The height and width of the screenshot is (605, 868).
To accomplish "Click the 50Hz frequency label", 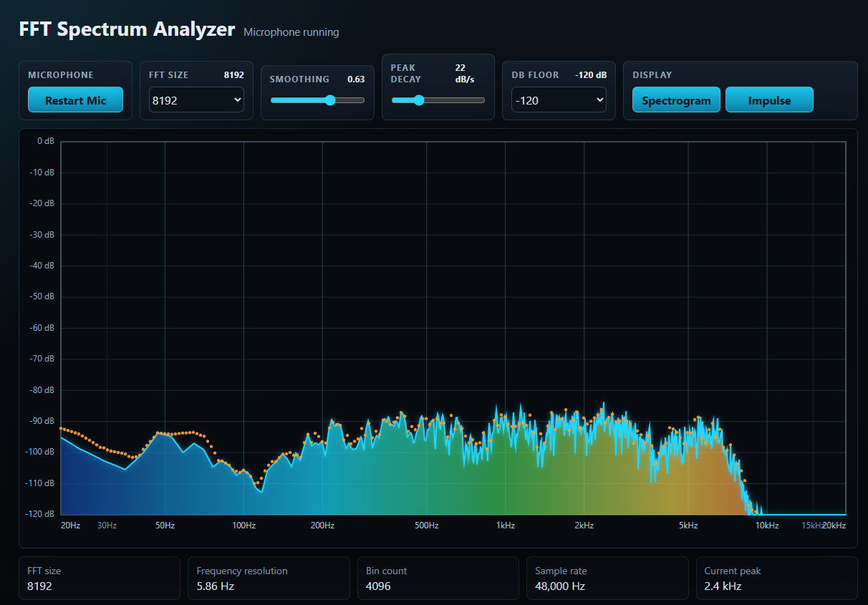I will 165,526.
